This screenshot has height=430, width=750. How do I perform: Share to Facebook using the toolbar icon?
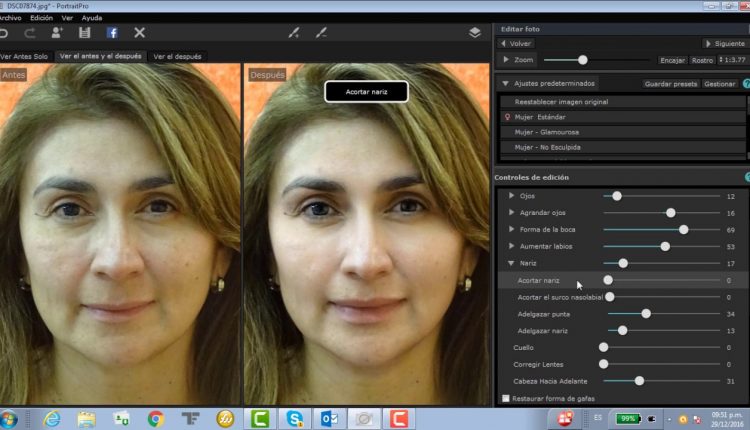[112, 33]
